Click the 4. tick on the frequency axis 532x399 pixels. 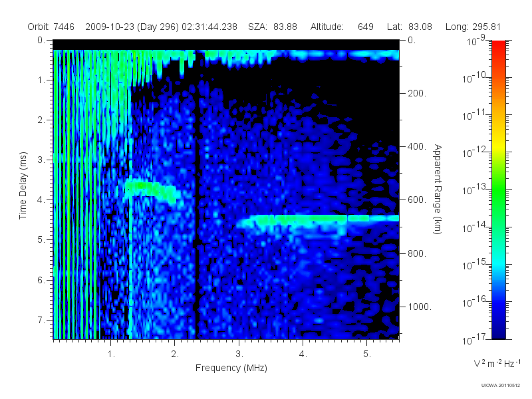click(x=303, y=354)
